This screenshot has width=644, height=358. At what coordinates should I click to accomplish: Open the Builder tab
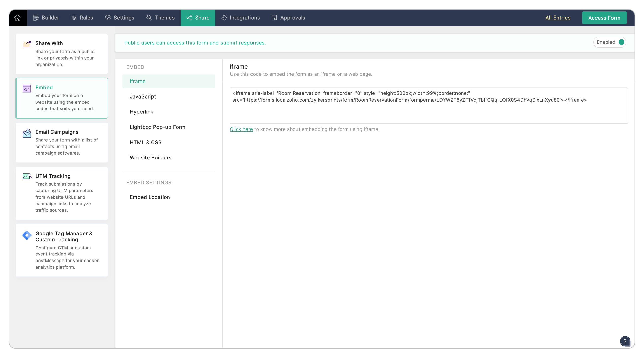pos(46,18)
